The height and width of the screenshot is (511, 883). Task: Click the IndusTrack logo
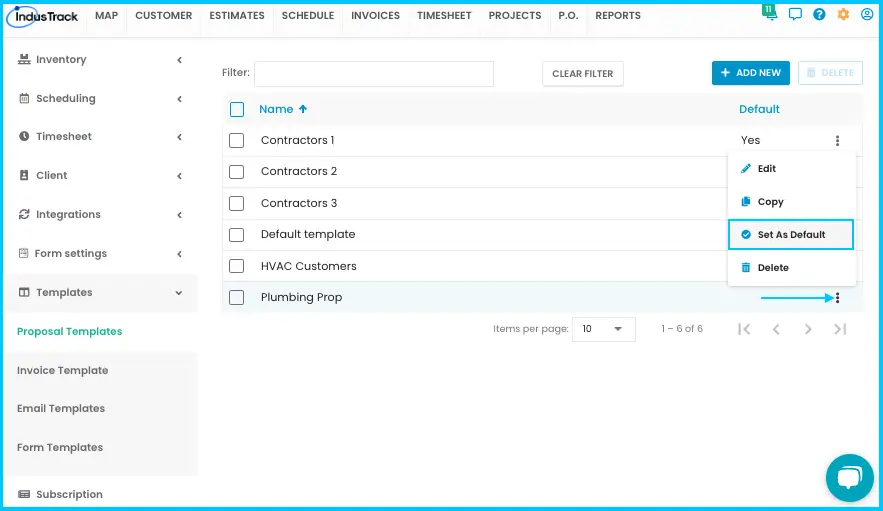[x=42, y=16]
